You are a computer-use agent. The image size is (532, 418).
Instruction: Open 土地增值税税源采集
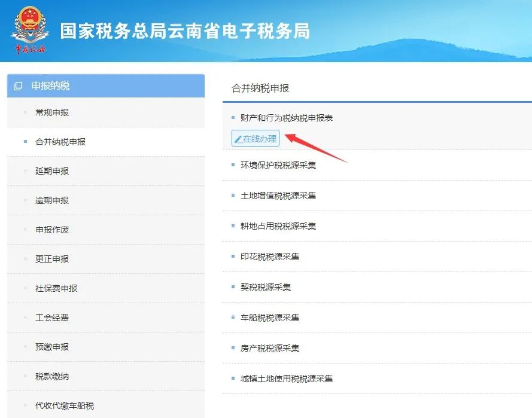pyautogui.click(x=278, y=196)
